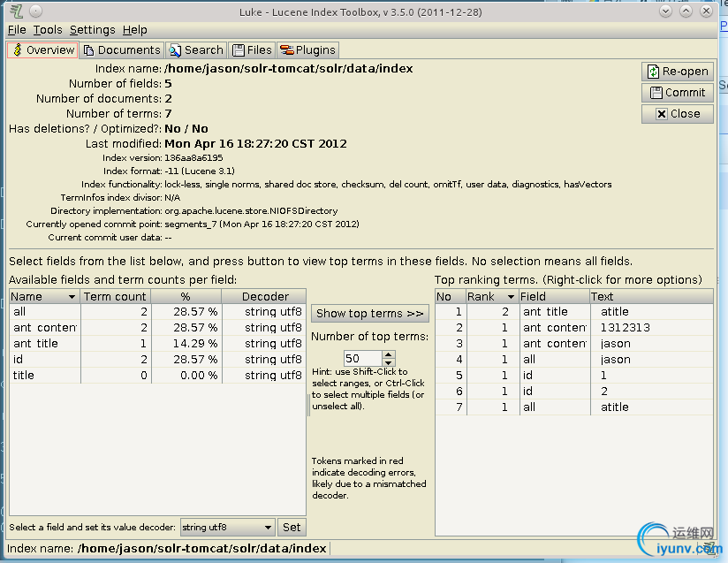Click the round button beside the title bar icon
728x563 pixels.
[35, 11]
